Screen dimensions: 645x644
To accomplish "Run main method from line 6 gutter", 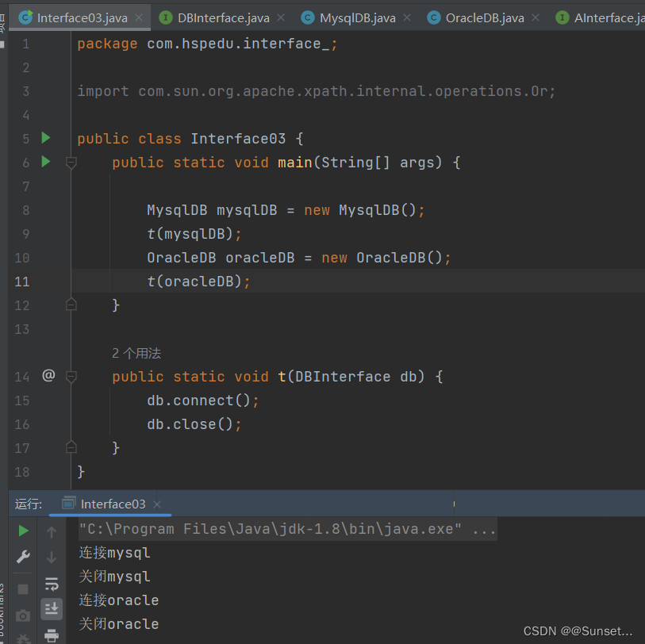I will coord(46,162).
